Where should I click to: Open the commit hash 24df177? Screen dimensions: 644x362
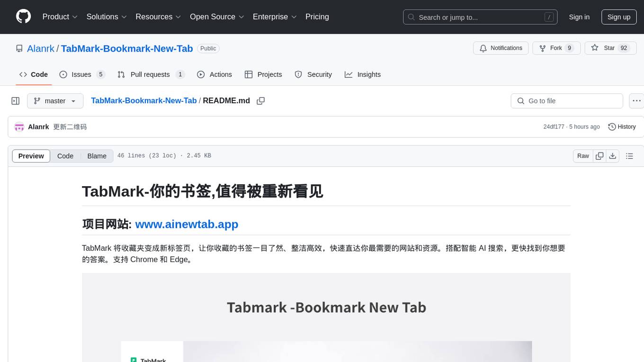point(554,127)
